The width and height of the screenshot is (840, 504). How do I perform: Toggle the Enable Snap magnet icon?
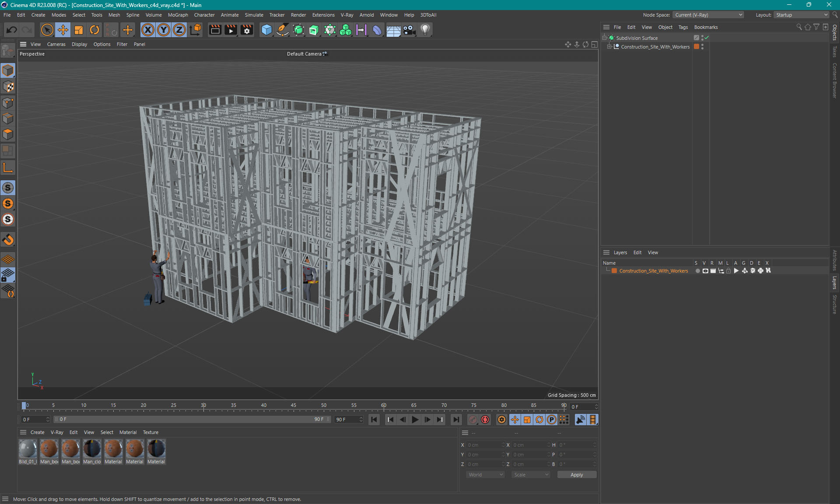8,239
